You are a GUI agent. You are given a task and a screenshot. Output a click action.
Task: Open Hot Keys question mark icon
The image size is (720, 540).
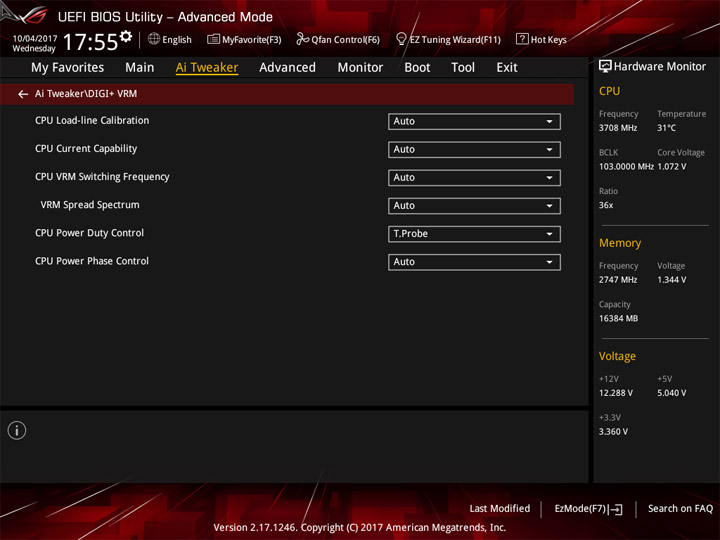pos(522,39)
